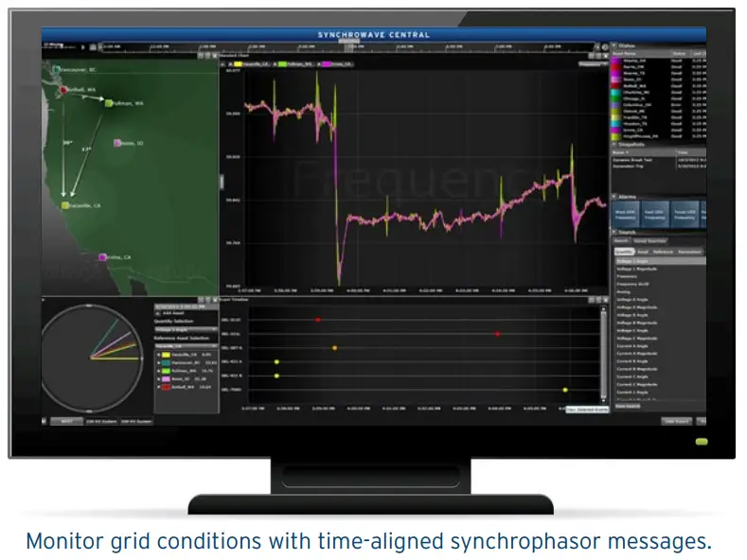Toggle the Vancouver_BC phasor checkbox
Screen dimensions: 747x560
coord(159,363)
